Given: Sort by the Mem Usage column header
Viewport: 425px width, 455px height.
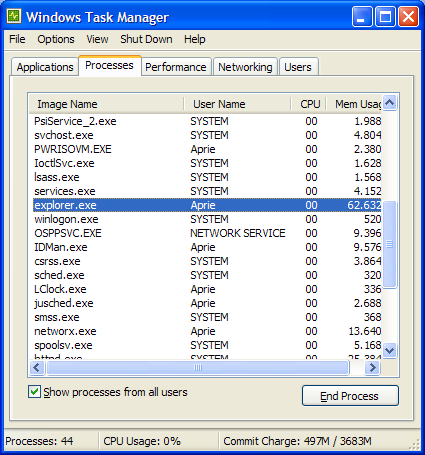Looking at the screenshot, I should (354, 104).
